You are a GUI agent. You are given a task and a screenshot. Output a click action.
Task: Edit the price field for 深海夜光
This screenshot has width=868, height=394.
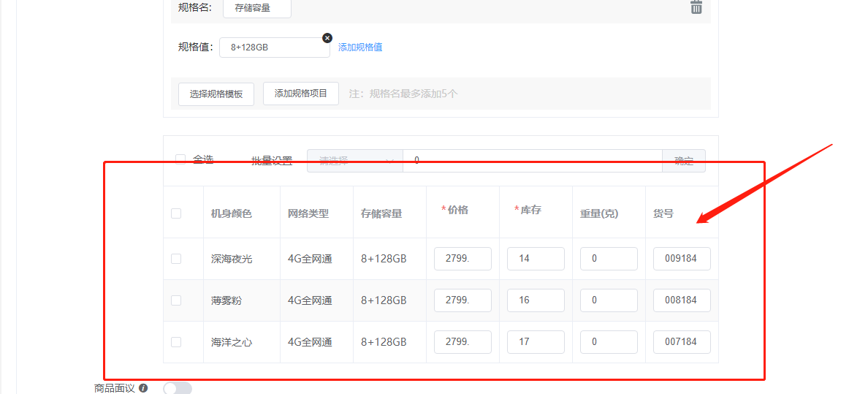tap(462, 259)
